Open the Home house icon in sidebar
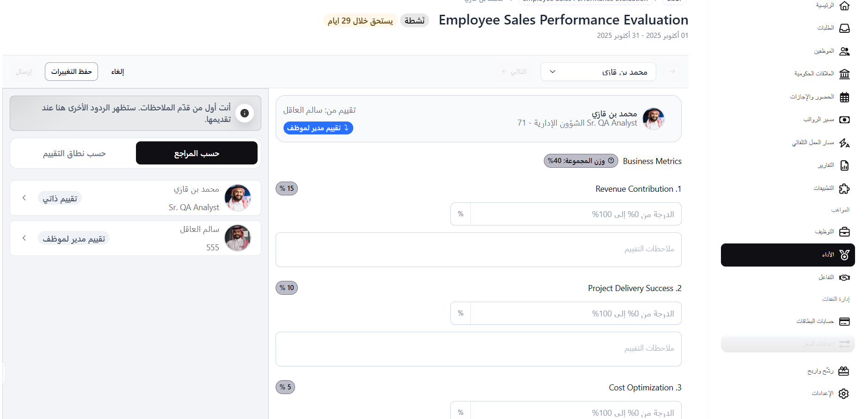Viewport: 868px width, 419px height. 844,6
